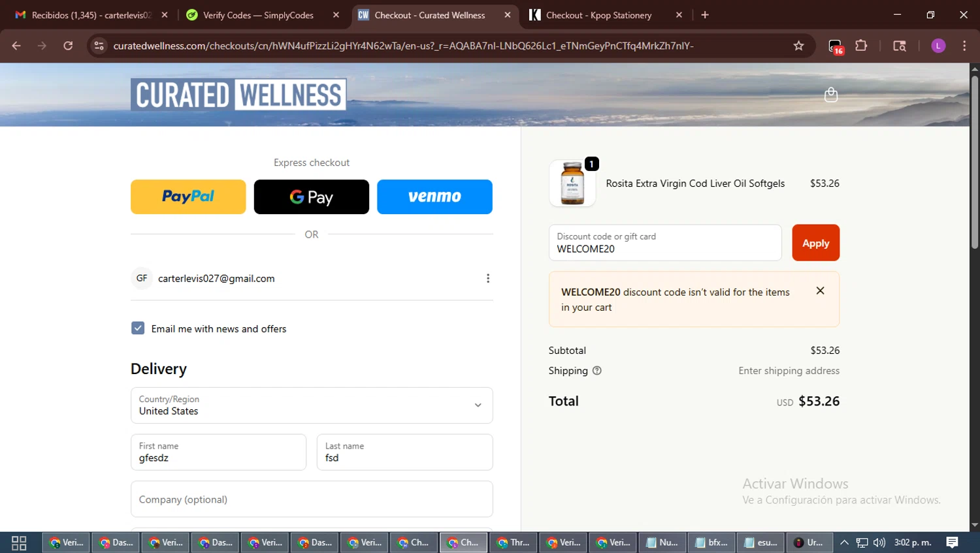Open the 'Thr...' Chrome taskbar window

coord(514,543)
